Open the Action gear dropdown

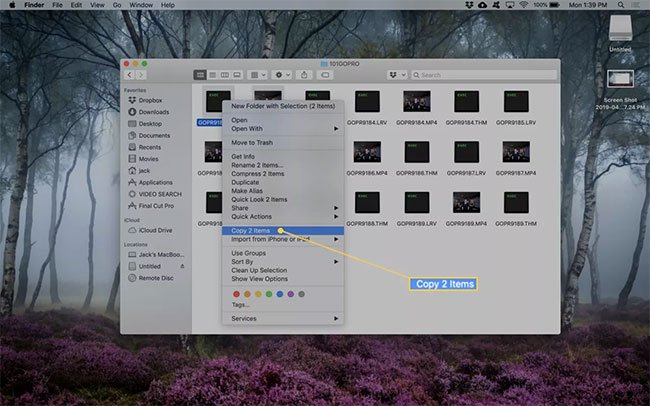pos(282,75)
